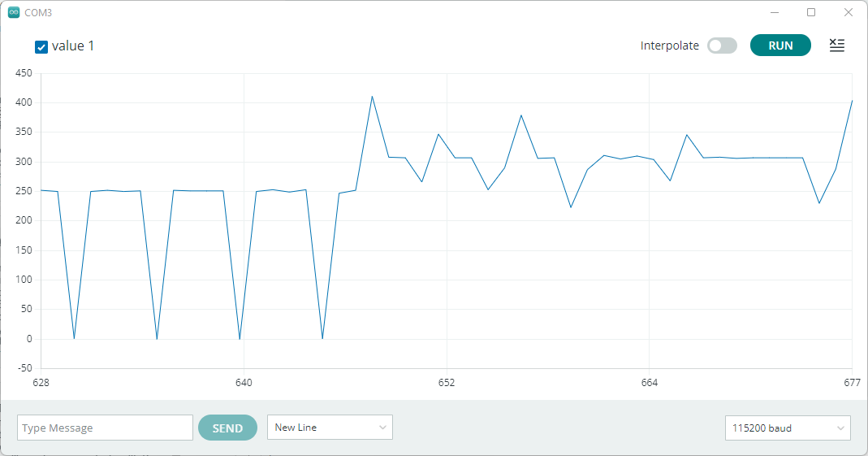Uncheck the value 1 series checkbox
The image size is (868, 456).
pyautogui.click(x=41, y=47)
